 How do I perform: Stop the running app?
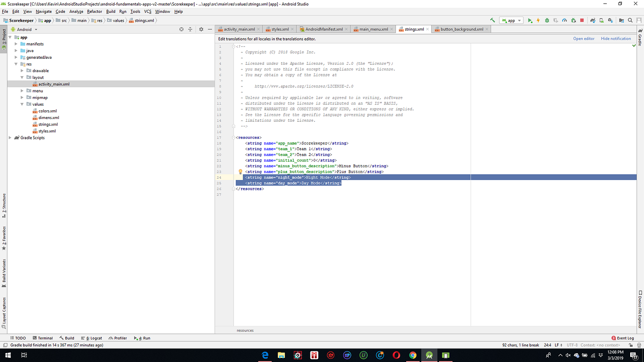(x=582, y=20)
